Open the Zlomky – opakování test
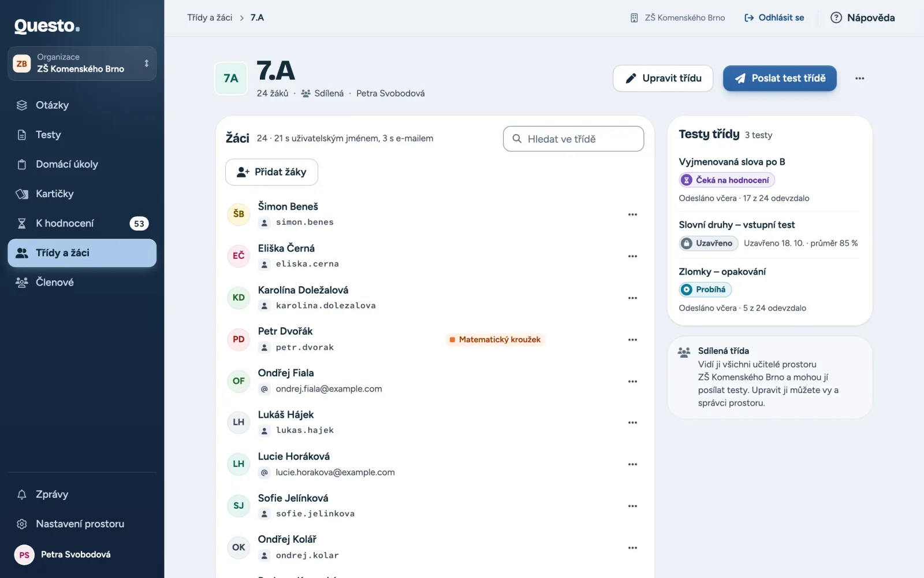924x578 pixels. 722,272
